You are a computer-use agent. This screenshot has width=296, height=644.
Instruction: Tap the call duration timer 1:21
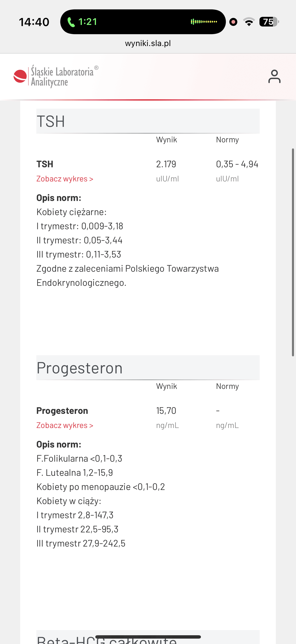pos(88,22)
